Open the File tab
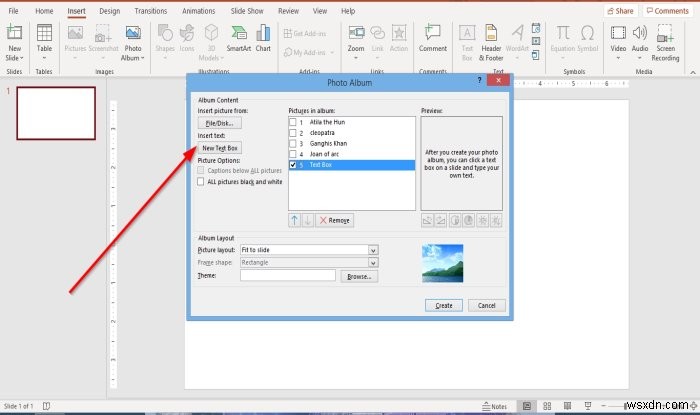Viewport: 700px width, 415px height. (13, 11)
